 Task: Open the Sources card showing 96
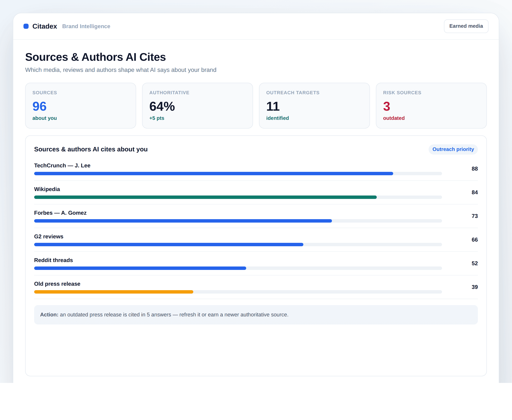(x=81, y=106)
